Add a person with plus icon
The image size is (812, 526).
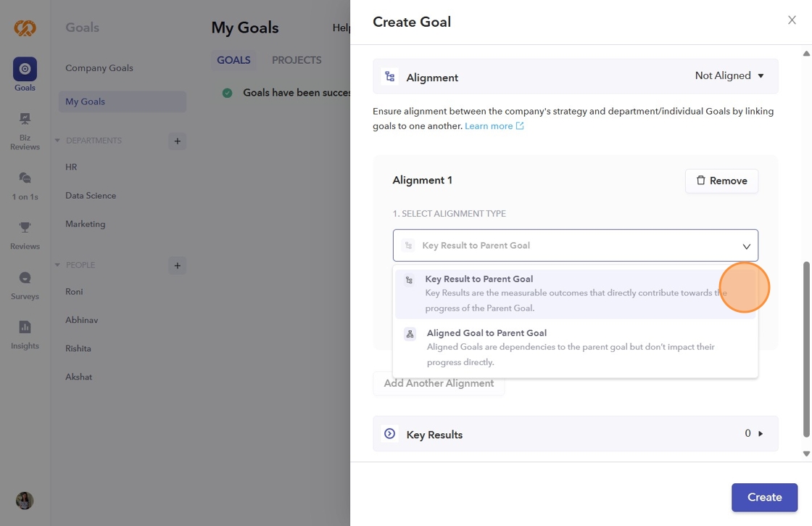pos(177,266)
